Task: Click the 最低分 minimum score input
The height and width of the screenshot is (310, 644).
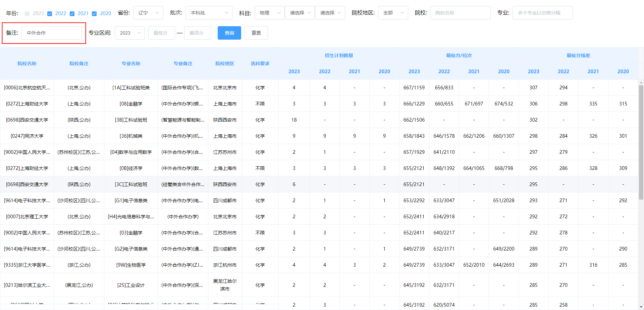Action: (x=161, y=33)
